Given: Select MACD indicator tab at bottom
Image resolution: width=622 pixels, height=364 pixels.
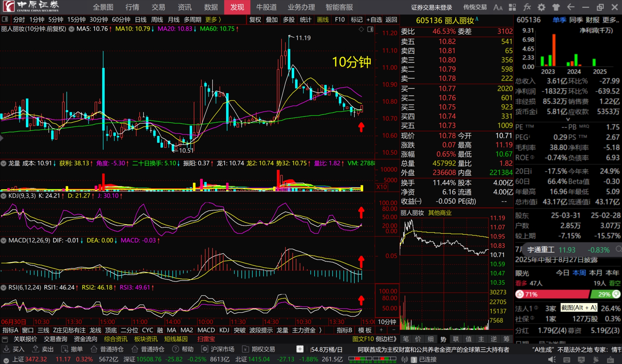Looking at the screenshot, I should tap(206, 330).
